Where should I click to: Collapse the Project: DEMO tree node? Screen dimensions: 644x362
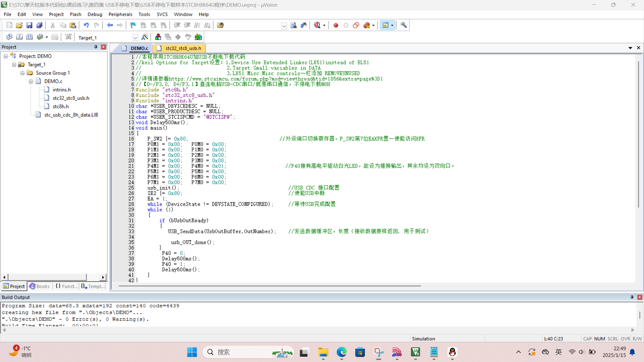[x=6, y=56]
